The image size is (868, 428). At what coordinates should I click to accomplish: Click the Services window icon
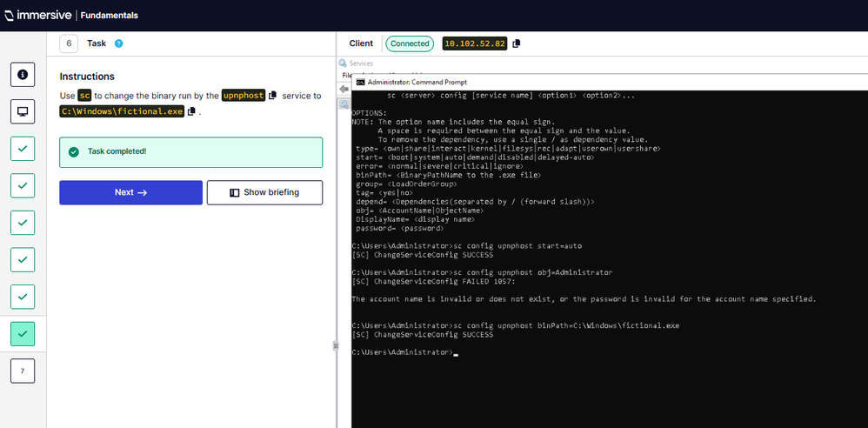click(344, 64)
